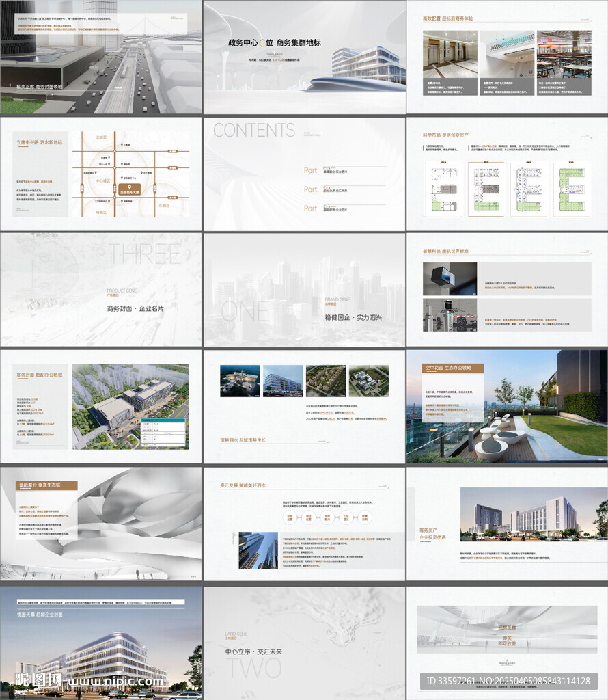The width and height of the screenshot is (608, 700).
Task: Click the last circle icon in 多元发展 row
Action: click(365, 517)
